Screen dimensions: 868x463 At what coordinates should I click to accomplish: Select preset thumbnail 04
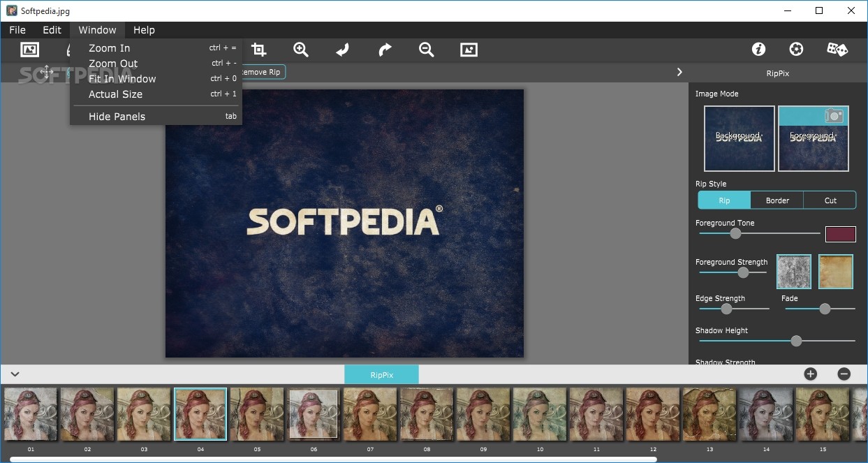pos(200,414)
